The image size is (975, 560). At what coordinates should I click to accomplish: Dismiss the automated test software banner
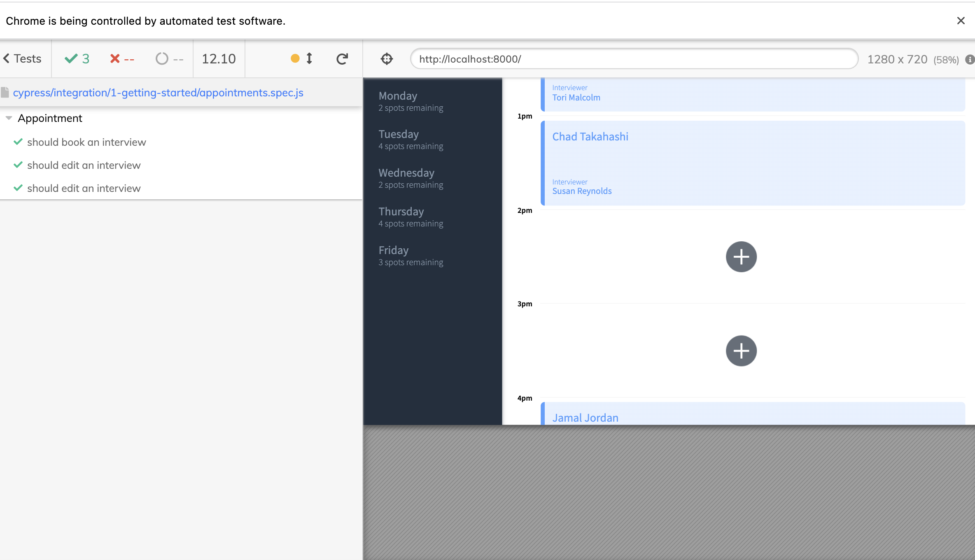click(961, 21)
